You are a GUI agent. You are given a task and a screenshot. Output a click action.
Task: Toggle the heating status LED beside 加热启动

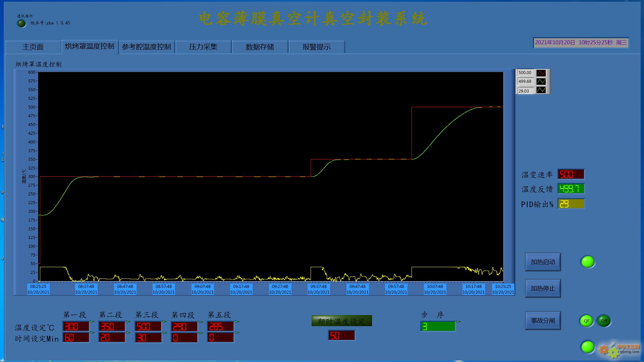coord(588,262)
